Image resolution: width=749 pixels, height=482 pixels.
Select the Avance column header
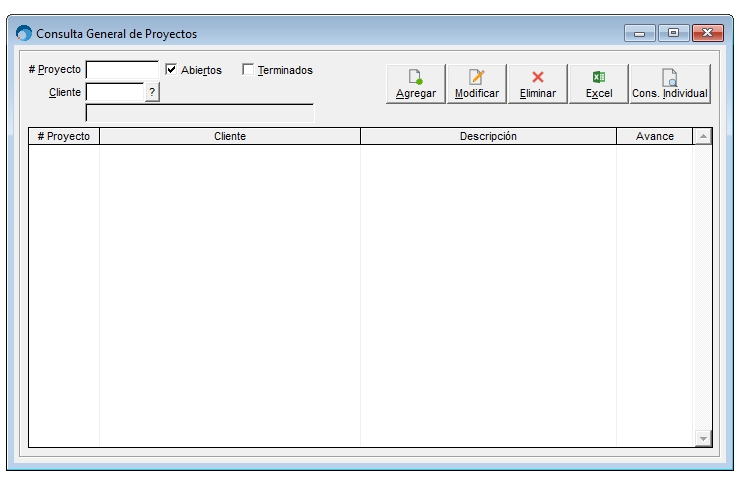tap(654, 136)
